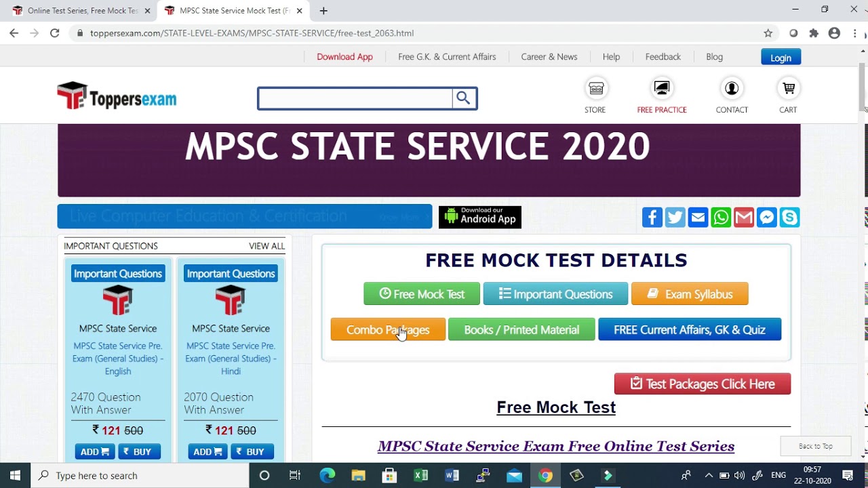Open Chrome profile avatar
This screenshot has height=488, width=868.
[834, 33]
